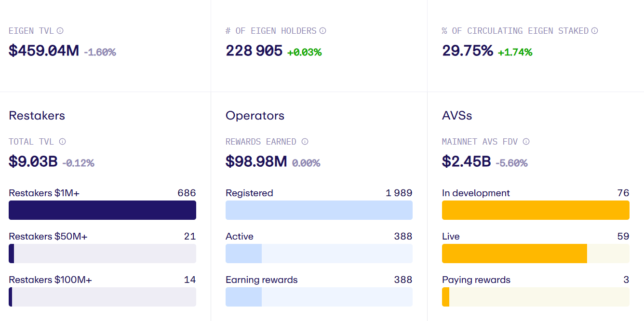Click the $2.45B AVS FDV value
Screen dimensions: 644x321
point(467,161)
